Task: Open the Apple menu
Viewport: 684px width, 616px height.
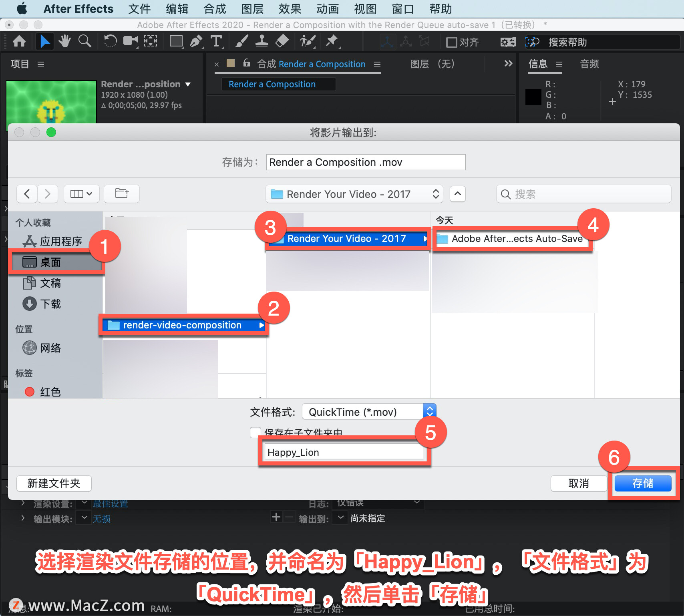Action: pos(22,8)
